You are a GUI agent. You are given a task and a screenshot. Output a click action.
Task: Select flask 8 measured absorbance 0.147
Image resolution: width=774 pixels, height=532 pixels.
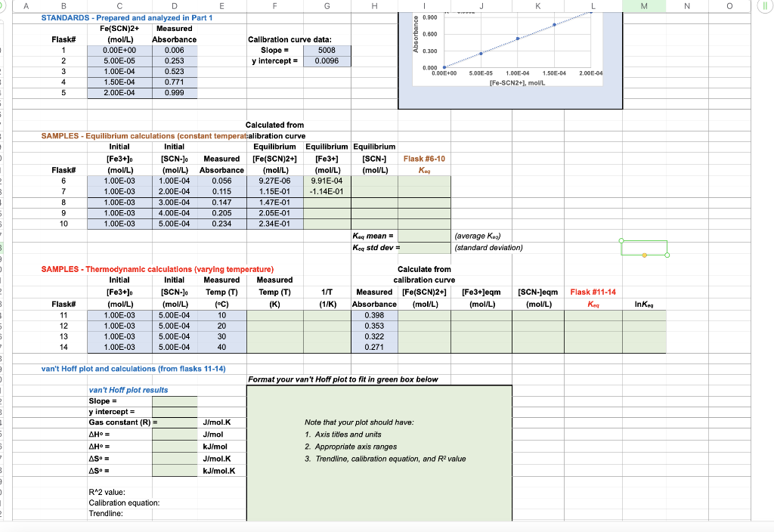[221, 203]
